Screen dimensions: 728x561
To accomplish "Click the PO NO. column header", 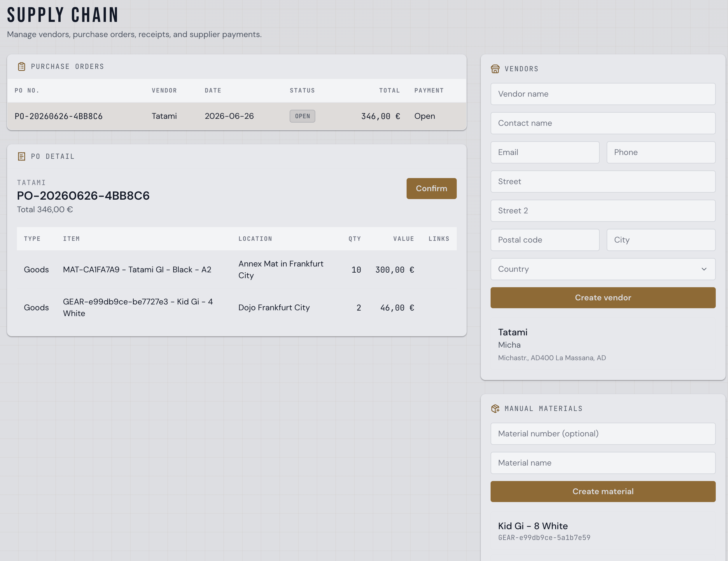I will 27,90.
